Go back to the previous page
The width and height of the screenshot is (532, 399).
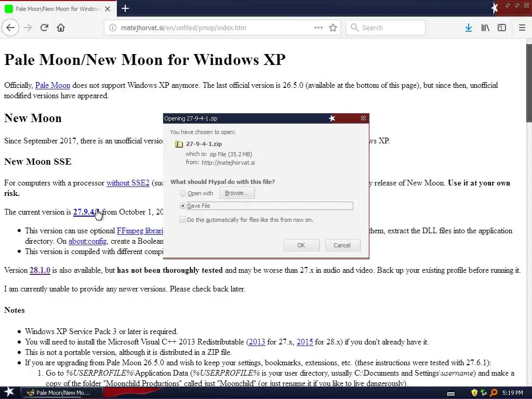(x=10, y=28)
